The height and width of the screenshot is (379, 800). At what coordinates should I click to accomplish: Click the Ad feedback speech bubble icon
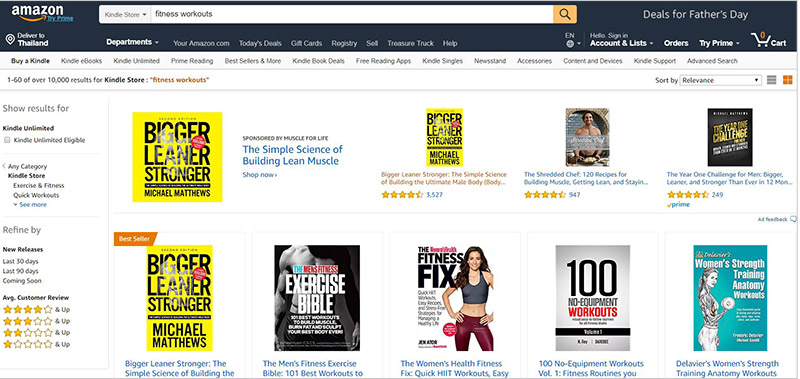tap(793, 219)
